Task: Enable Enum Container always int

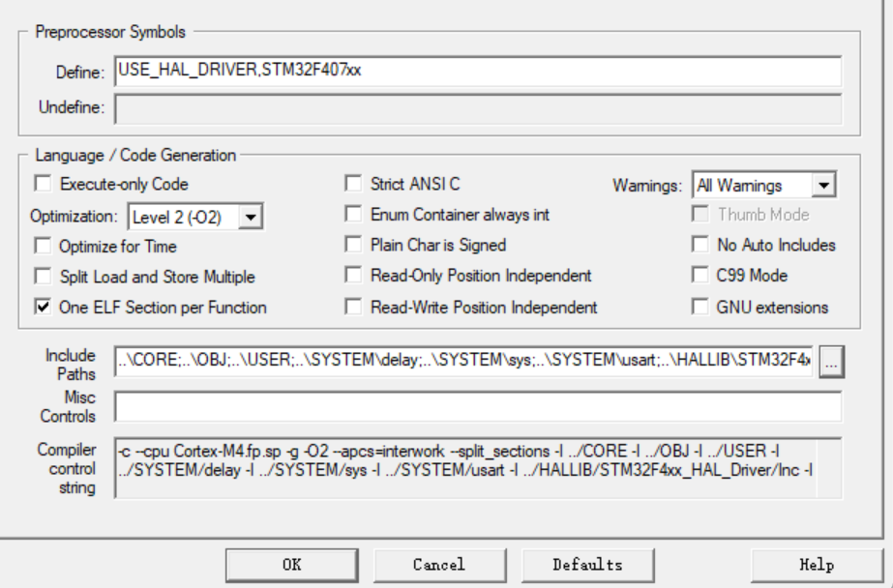Action: point(353,215)
